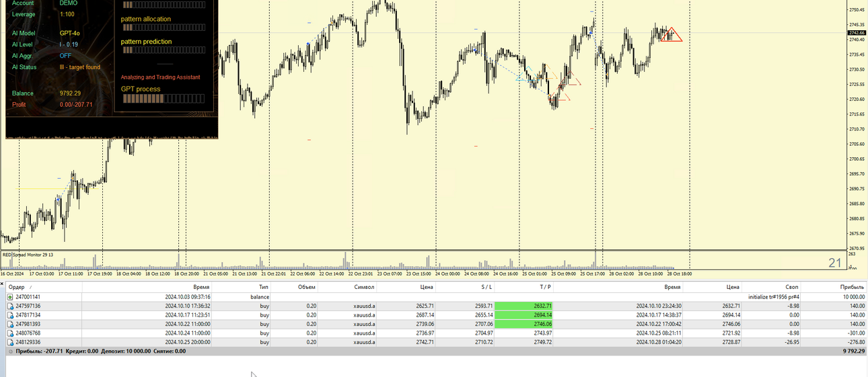This screenshot has width=868, height=377.
Task: Click the AI Model value GPT-4o
Action: pyautogui.click(x=70, y=33)
